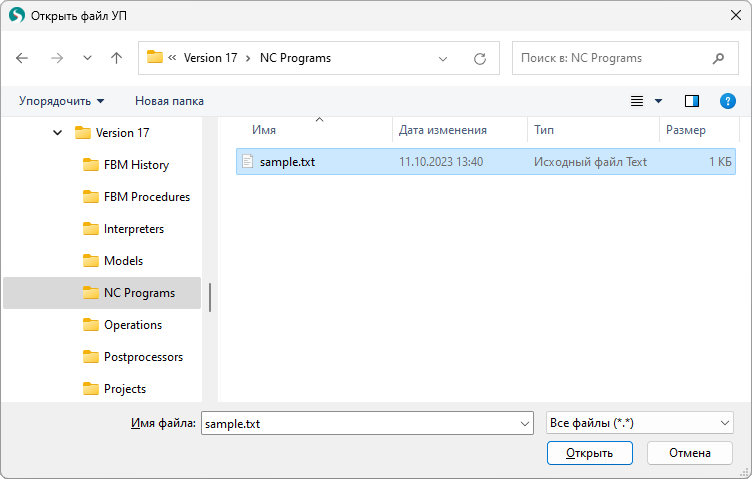Open the recent locations dropdown

click(x=87, y=58)
